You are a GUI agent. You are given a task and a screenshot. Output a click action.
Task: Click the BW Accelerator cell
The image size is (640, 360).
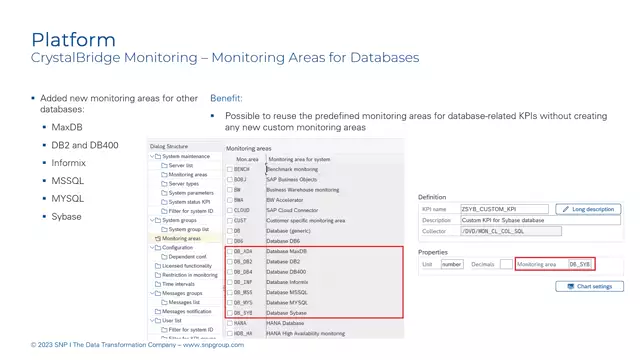tap(285, 200)
